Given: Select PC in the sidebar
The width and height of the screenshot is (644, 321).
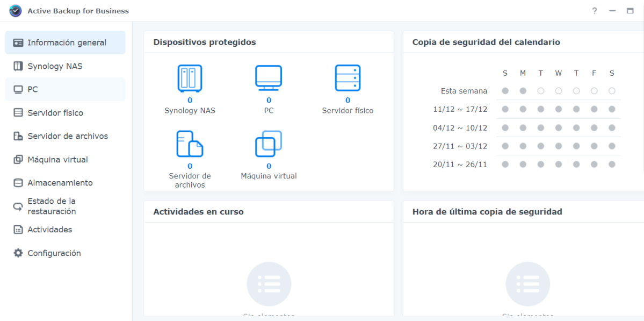Looking at the screenshot, I should click(66, 89).
